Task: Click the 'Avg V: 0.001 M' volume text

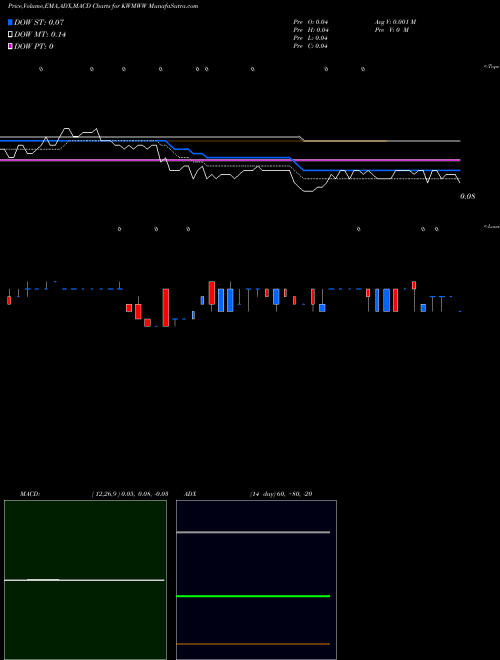Action: pos(395,22)
